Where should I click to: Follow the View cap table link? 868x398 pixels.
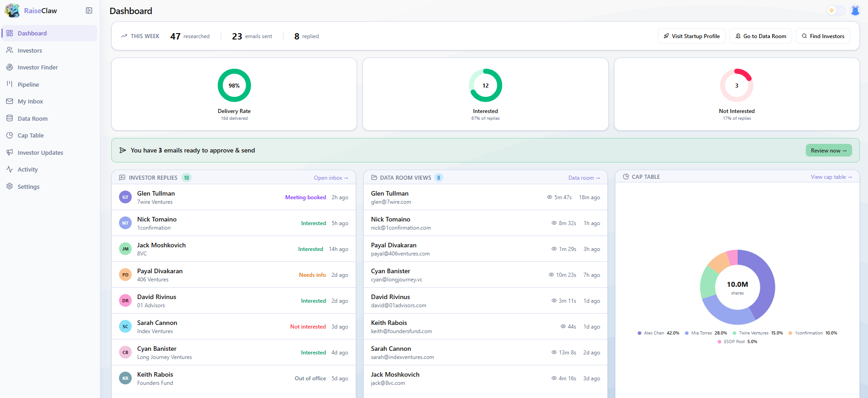click(831, 177)
